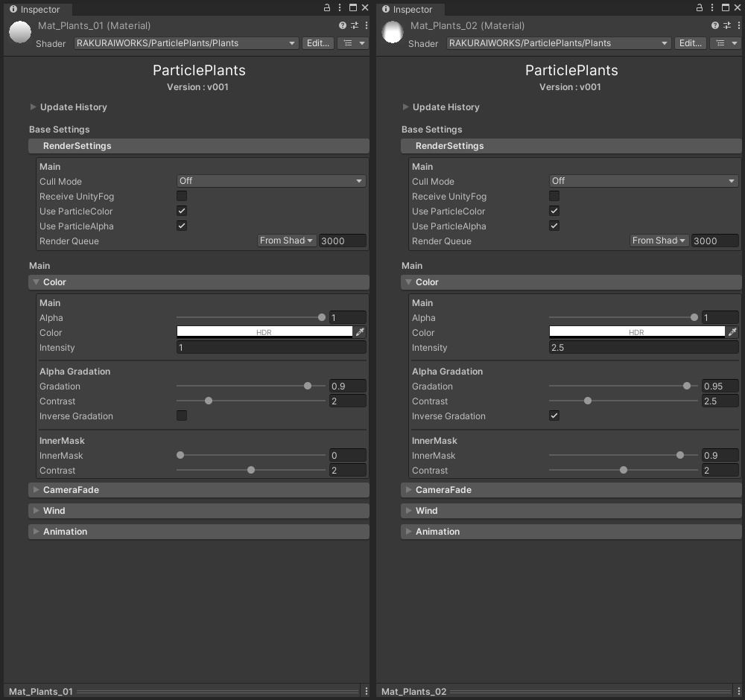Open Mat_Plants_01 header kebab menu
The image size is (745, 700).
pyautogui.click(x=367, y=25)
